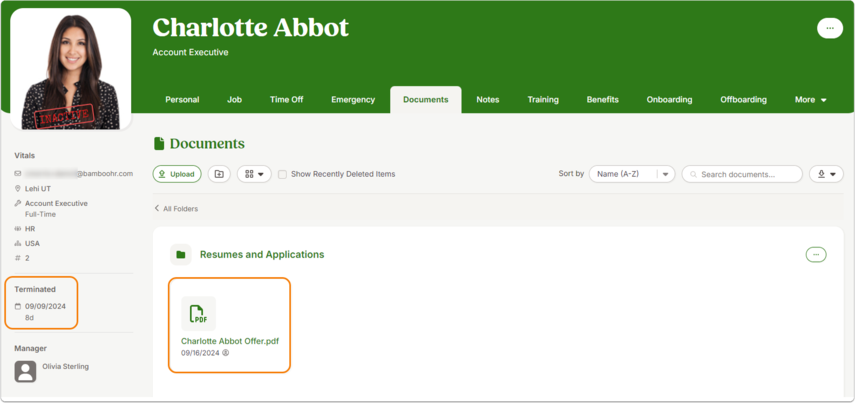Expand the More tab dropdown
855x403 pixels.
point(810,100)
